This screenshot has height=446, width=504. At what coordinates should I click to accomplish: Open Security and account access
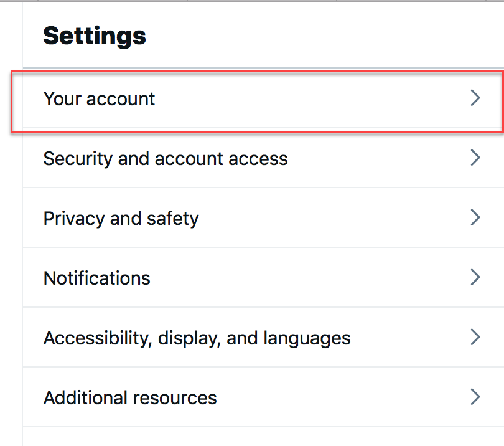click(249, 158)
